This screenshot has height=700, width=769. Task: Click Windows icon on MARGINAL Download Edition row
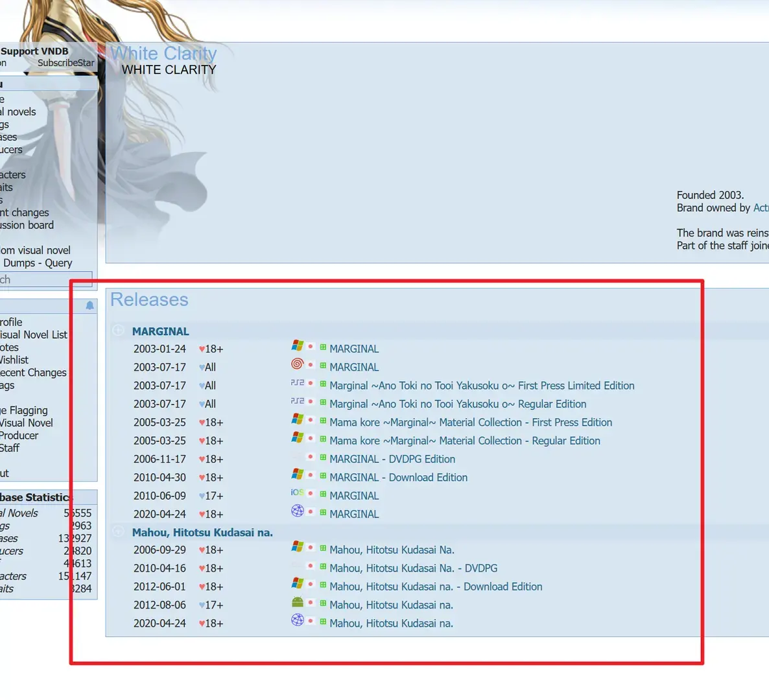pos(297,474)
